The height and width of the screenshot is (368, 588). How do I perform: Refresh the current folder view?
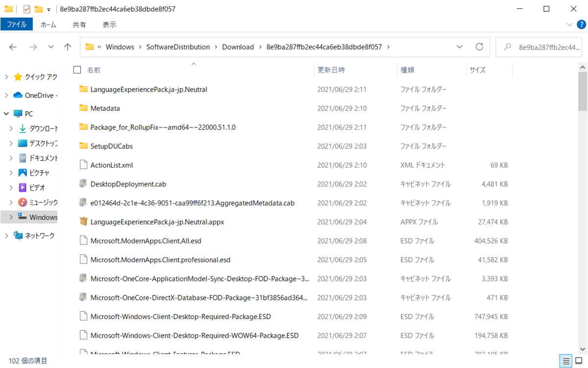click(x=480, y=47)
